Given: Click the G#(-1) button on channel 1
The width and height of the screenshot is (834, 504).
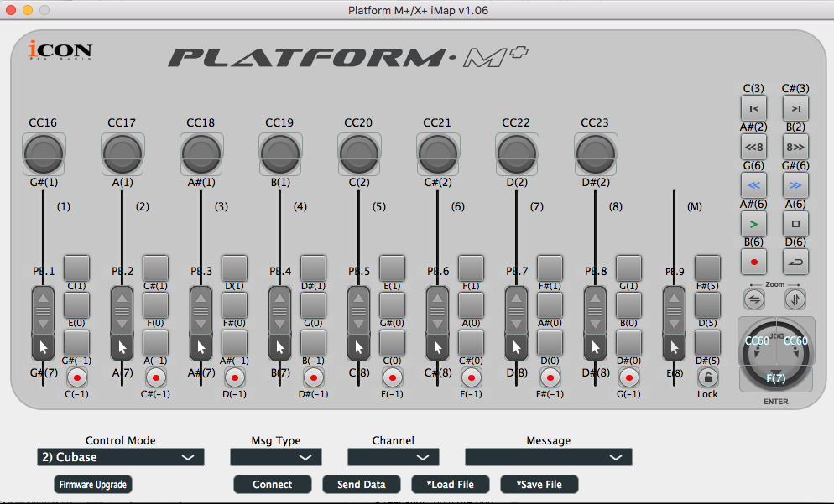Looking at the screenshot, I should point(76,343).
